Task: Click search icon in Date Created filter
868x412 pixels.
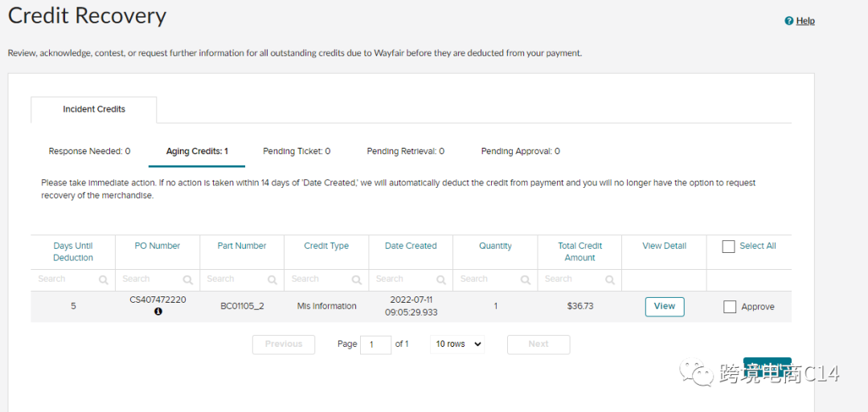Action: point(440,280)
